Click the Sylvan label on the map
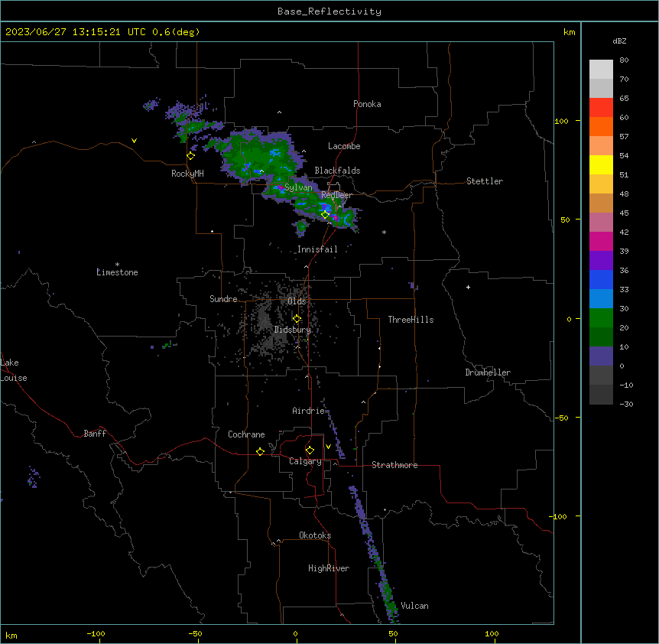This screenshot has width=659, height=644. click(298, 187)
